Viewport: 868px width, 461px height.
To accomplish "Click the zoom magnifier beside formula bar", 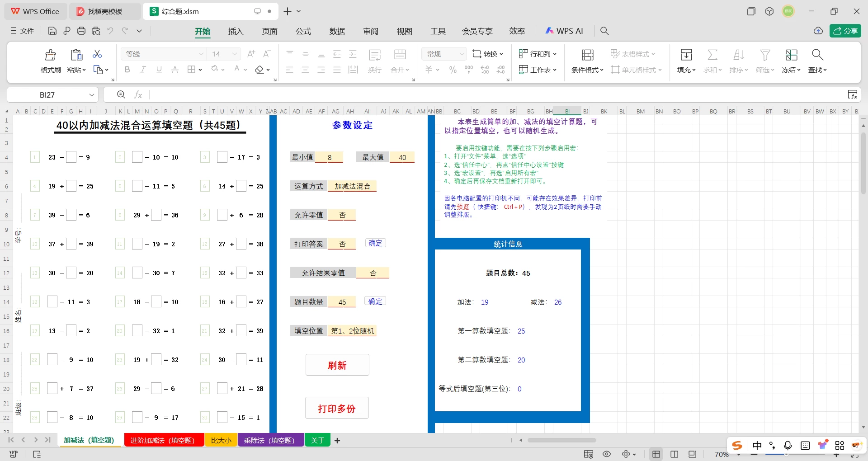I will click(x=121, y=94).
